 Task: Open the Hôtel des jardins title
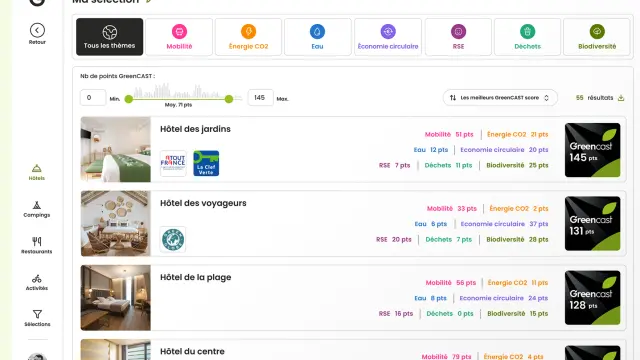tap(195, 129)
